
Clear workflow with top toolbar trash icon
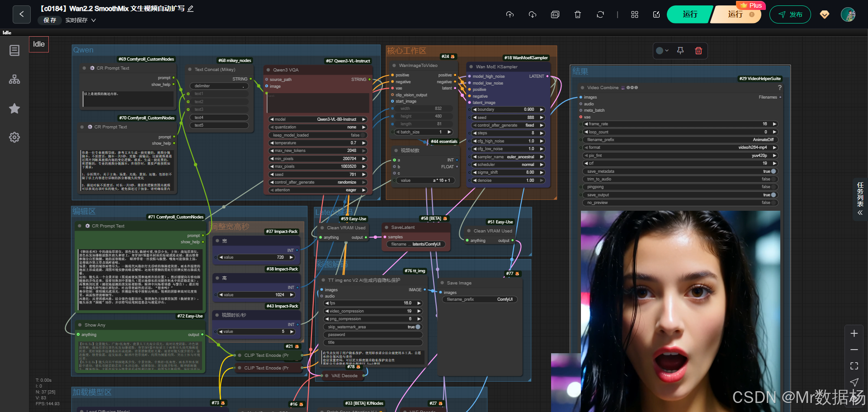578,14
